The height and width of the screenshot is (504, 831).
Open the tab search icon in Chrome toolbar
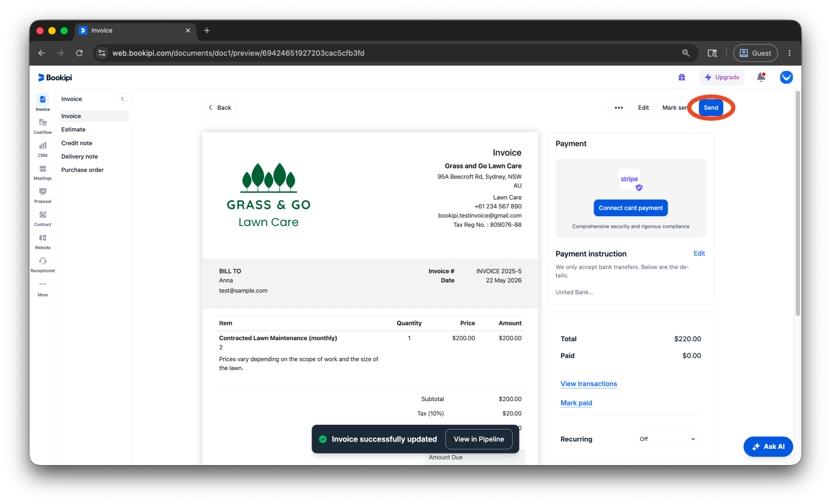pos(712,53)
